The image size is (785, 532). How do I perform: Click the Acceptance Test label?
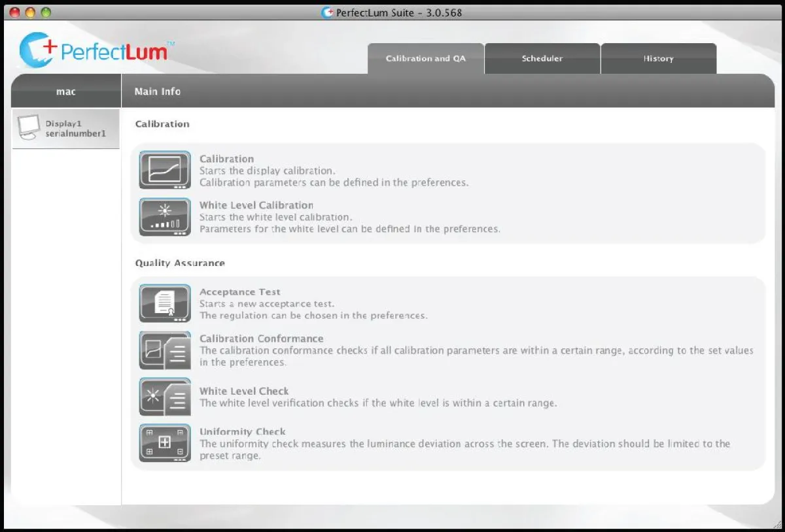[240, 291]
